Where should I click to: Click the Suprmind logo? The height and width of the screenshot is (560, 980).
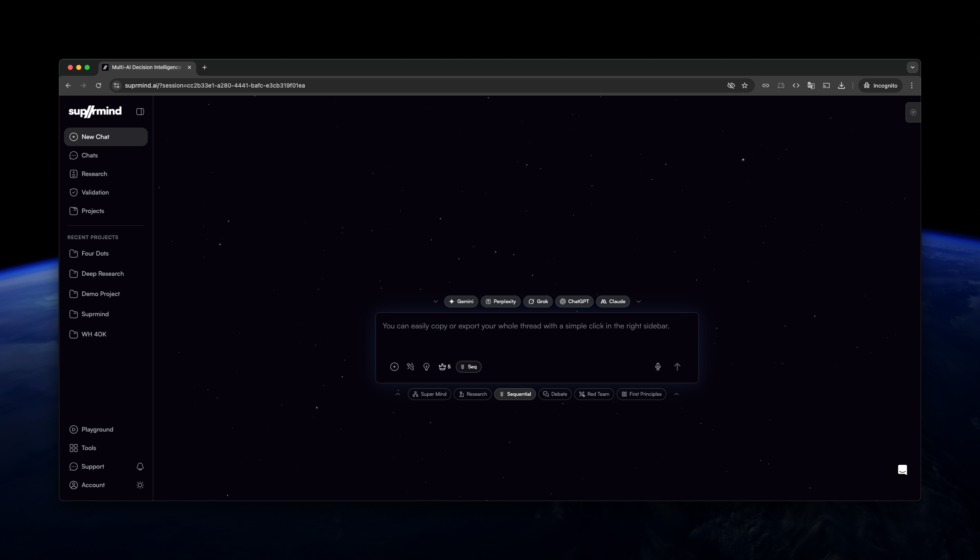(x=95, y=112)
